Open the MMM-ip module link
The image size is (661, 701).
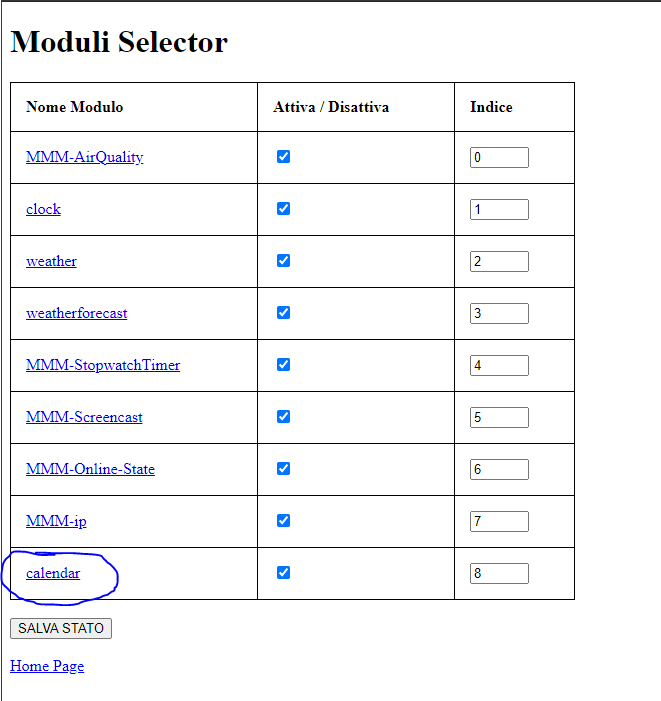point(56,521)
